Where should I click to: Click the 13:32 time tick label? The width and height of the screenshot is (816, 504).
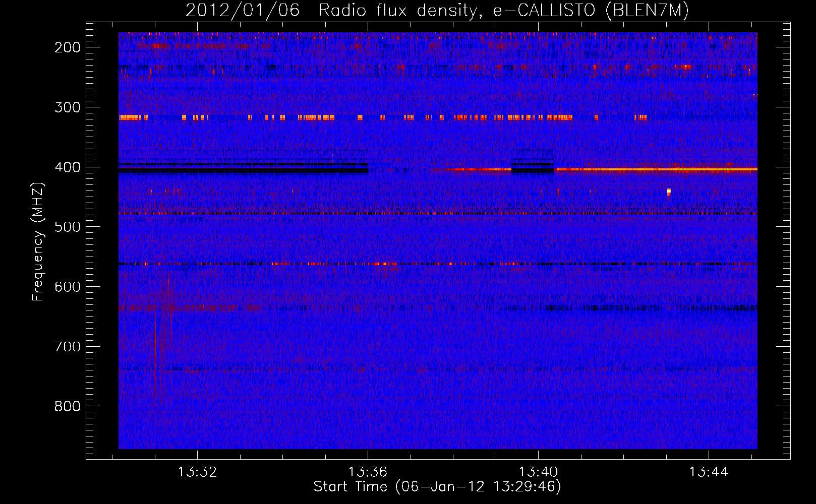coord(197,472)
